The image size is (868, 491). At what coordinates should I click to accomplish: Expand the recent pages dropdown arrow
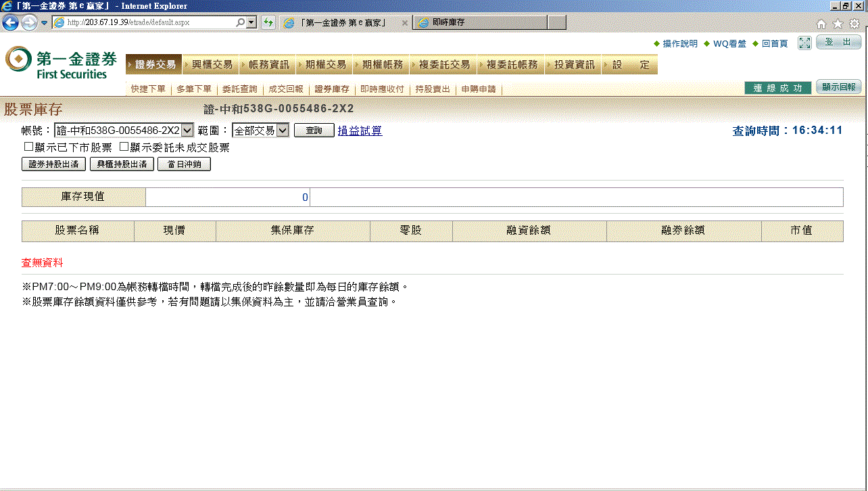[x=44, y=23]
